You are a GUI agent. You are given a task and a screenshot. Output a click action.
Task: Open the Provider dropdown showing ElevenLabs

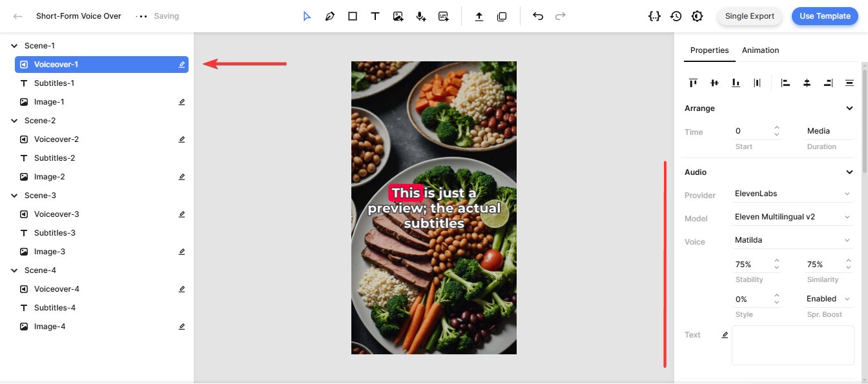[792, 194]
